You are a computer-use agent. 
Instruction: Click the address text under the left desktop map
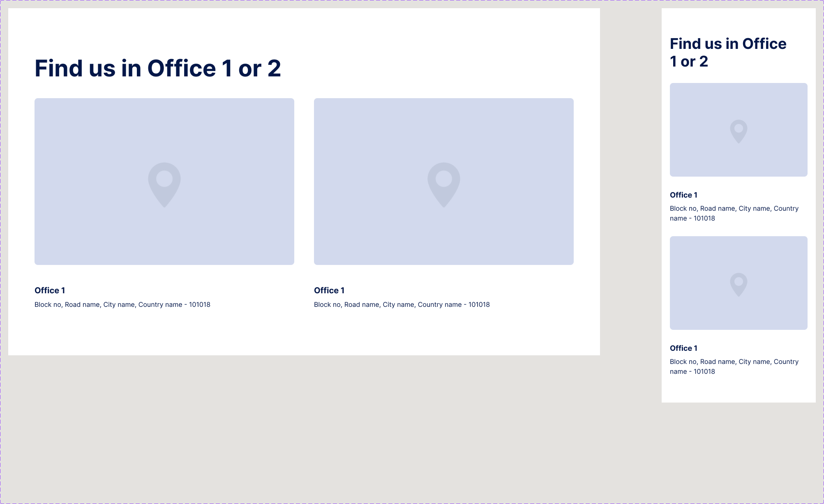pos(122,304)
